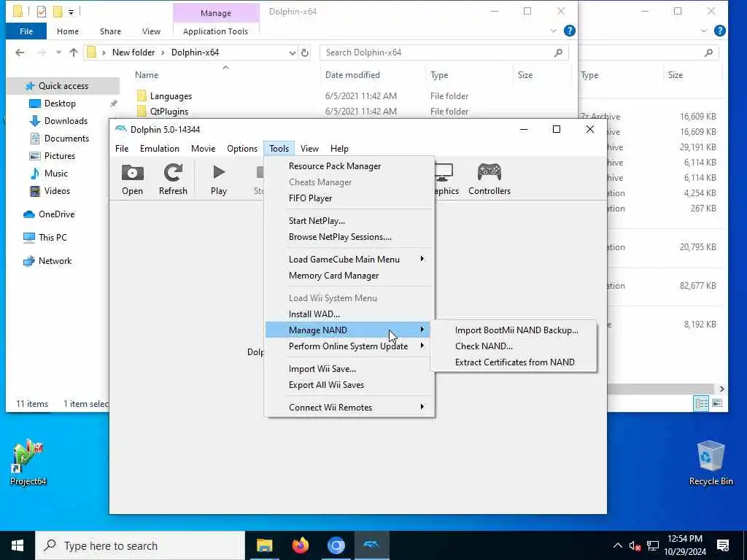Image resolution: width=747 pixels, height=560 pixels.
Task: Click the Play toolbar button in Dolphin
Action: tap(219, 179)
